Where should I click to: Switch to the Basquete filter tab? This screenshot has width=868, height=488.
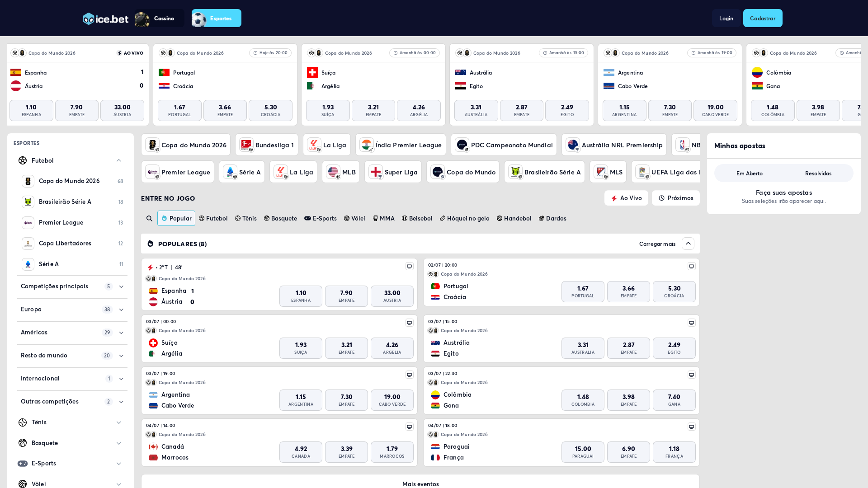pos(280,218)
